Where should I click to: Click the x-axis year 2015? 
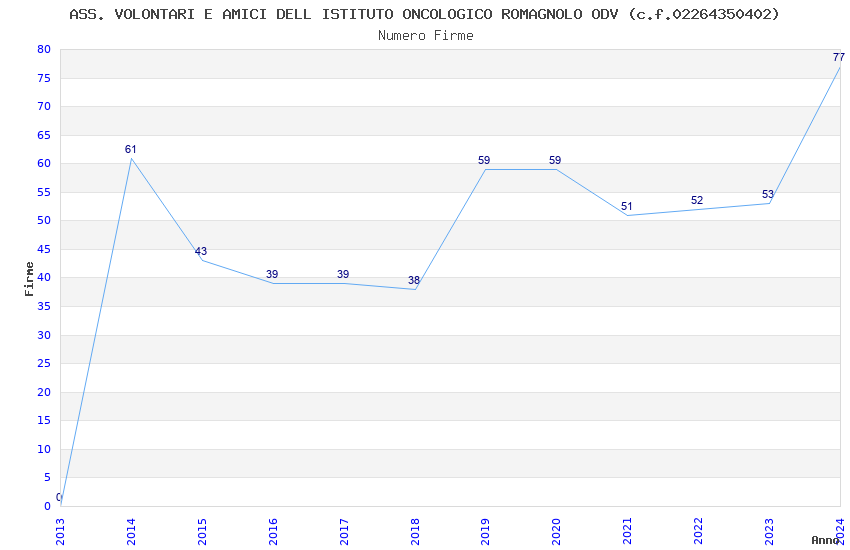pyautogui.click(x=202, y=531)
